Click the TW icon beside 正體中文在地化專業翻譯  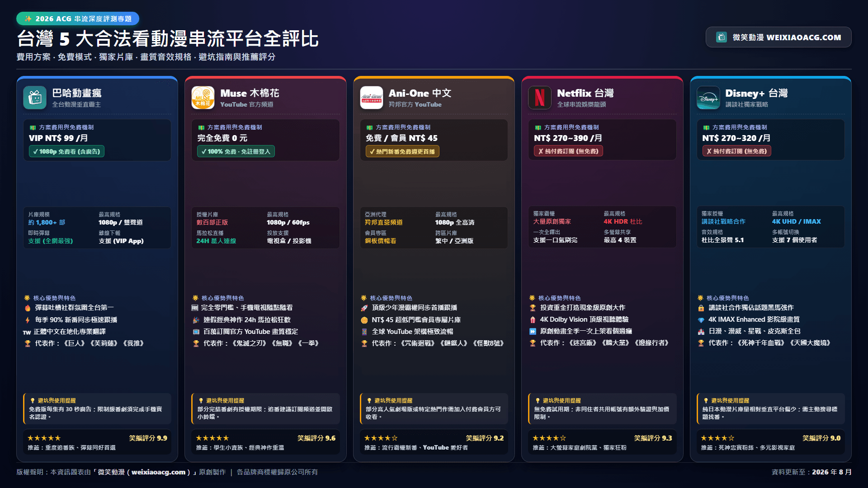tap(27, 332)
